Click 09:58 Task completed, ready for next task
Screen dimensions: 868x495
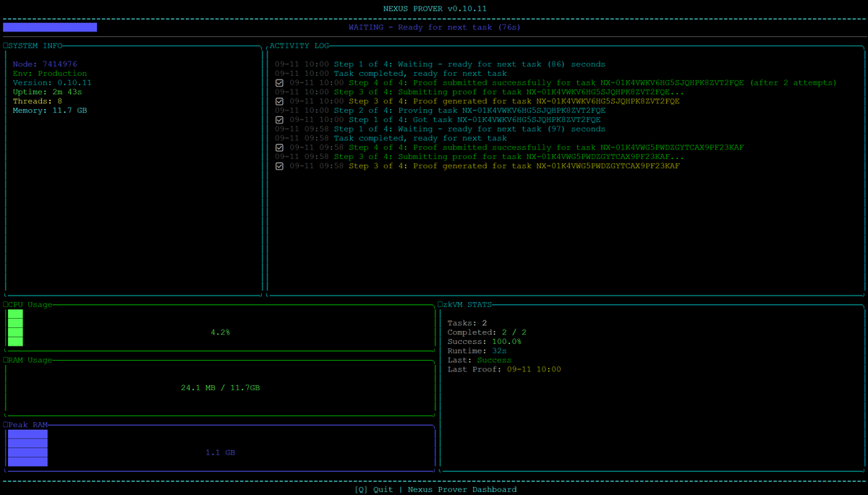391,139
